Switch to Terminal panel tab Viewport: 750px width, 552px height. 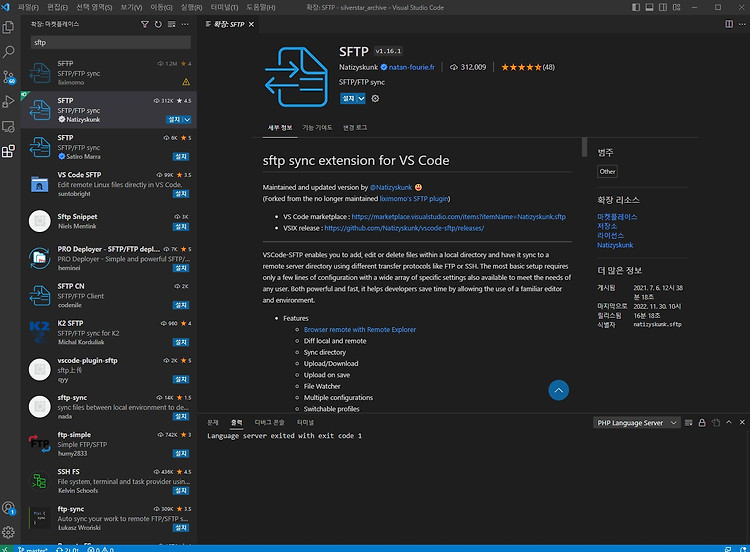[305, 422]
